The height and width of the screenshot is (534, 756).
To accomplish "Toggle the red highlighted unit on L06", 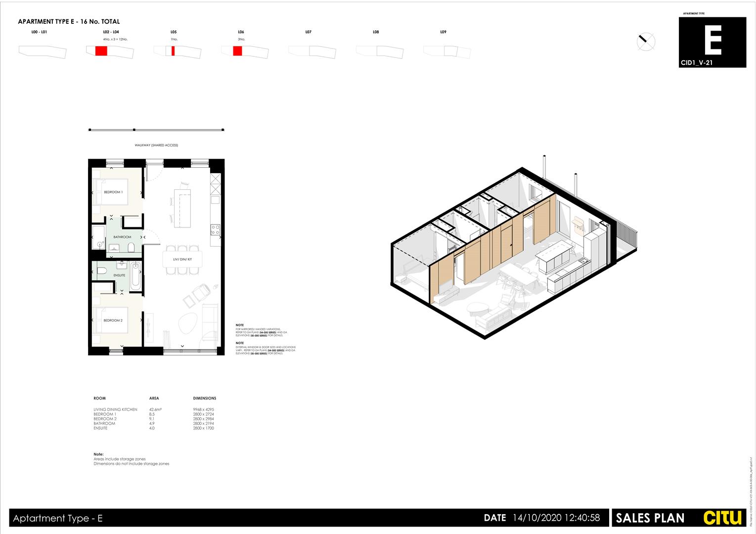I will coord(238,50).
